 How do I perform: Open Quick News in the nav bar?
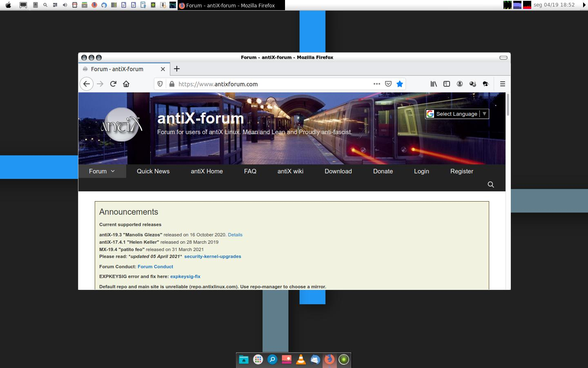(x=153, y=171)
